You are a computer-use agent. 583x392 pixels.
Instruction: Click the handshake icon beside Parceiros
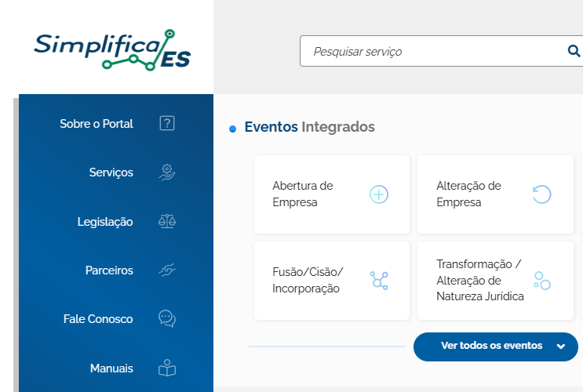(167, 270)
